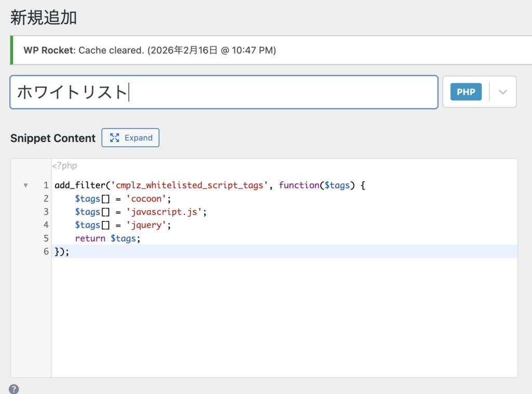Viewport: 532px width, 394px height.
Task: Click the add_filter function name in code
Action: (78, 186)
